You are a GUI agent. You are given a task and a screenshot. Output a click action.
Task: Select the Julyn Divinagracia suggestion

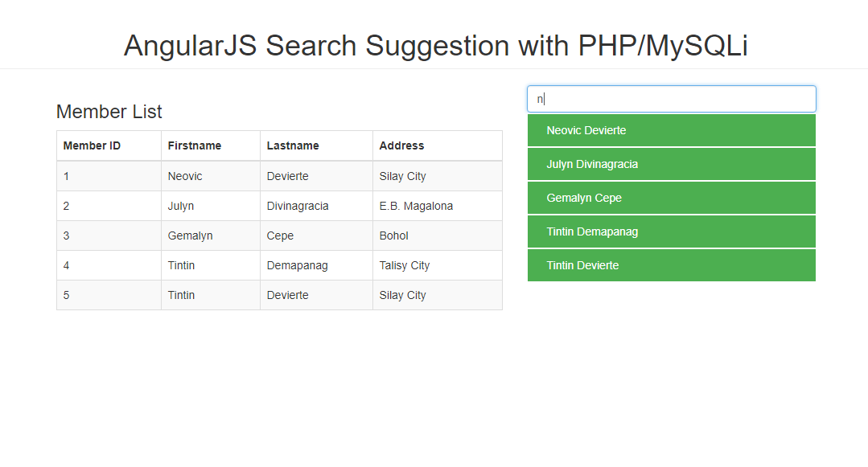[672, 164]
